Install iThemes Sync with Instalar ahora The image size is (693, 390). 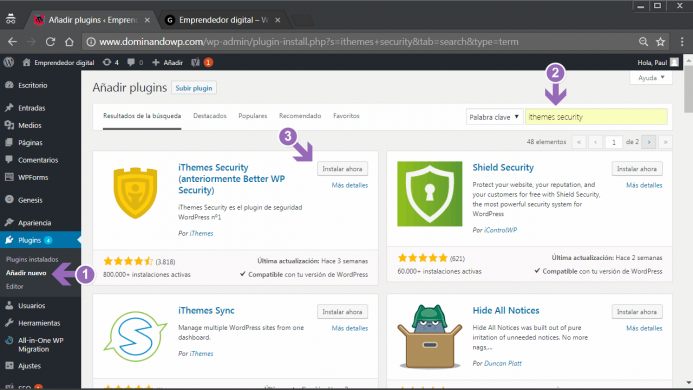tap(342, 312)
